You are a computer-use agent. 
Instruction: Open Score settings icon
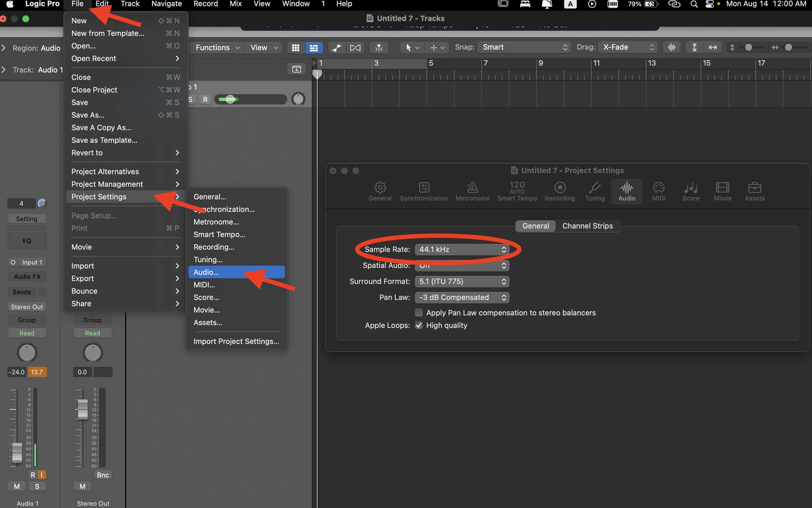[x=691, y=191]
